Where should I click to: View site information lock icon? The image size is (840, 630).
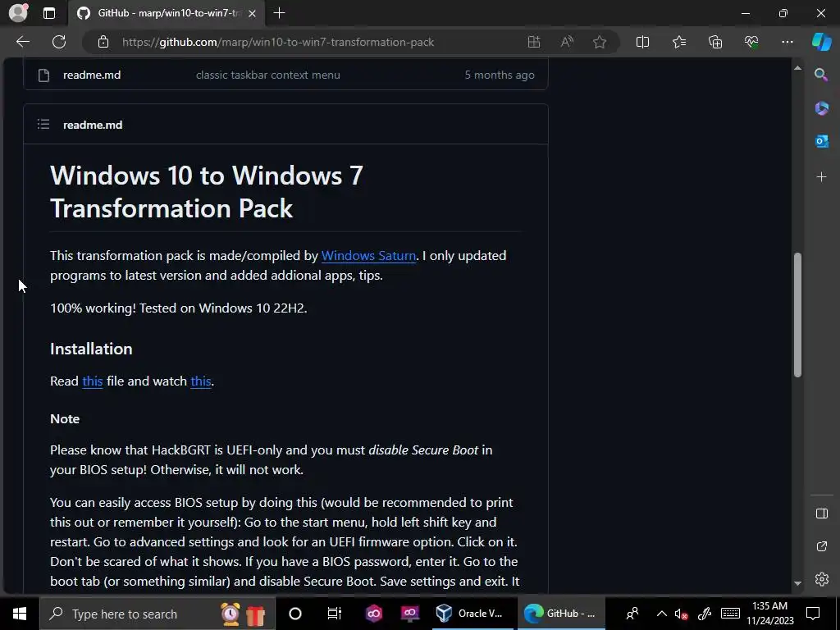coord(103,42)
